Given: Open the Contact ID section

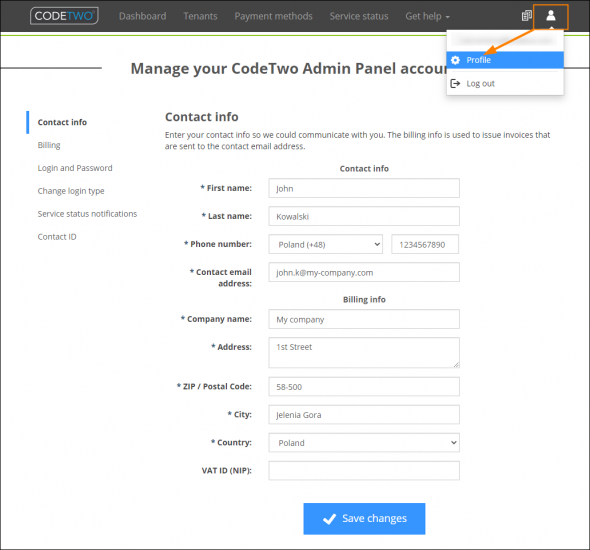Looking at the screenshot, I should 57,237.
